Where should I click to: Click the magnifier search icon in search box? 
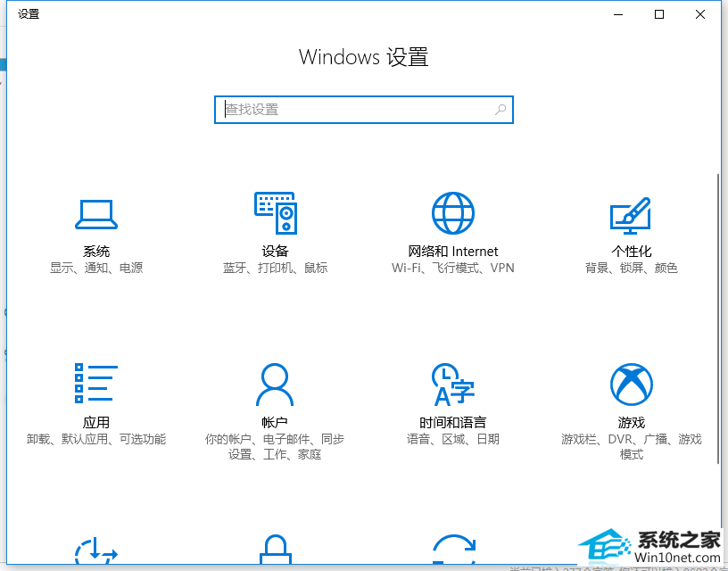[x=500, y=110]
